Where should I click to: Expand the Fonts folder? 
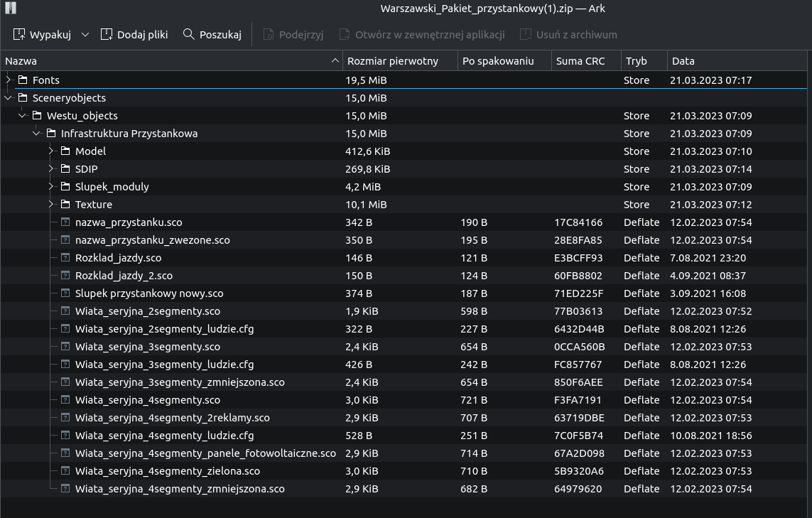click(x=8, y=80)
